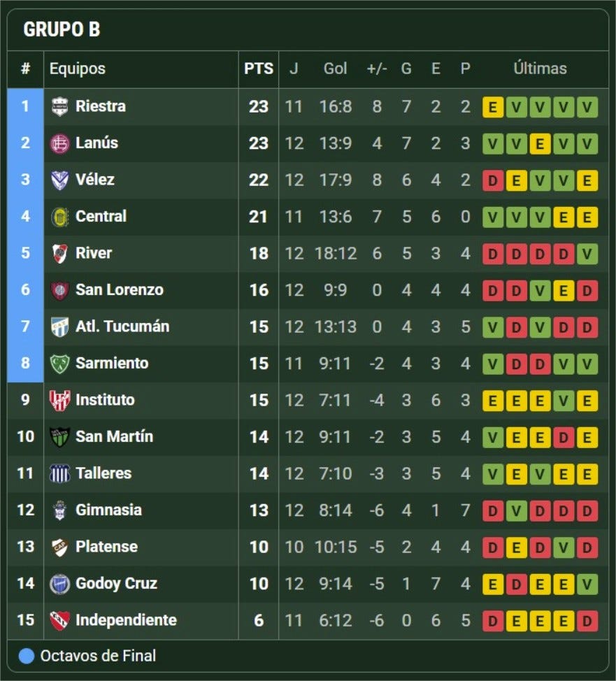Click the Riestra team crest icon
The image size is (616, 681).
(59, 107)
